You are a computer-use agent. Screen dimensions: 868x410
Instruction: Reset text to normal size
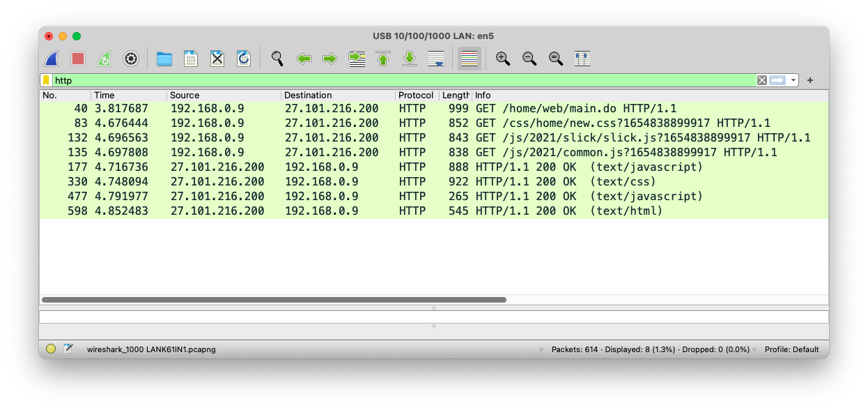[x=556, y=59]
